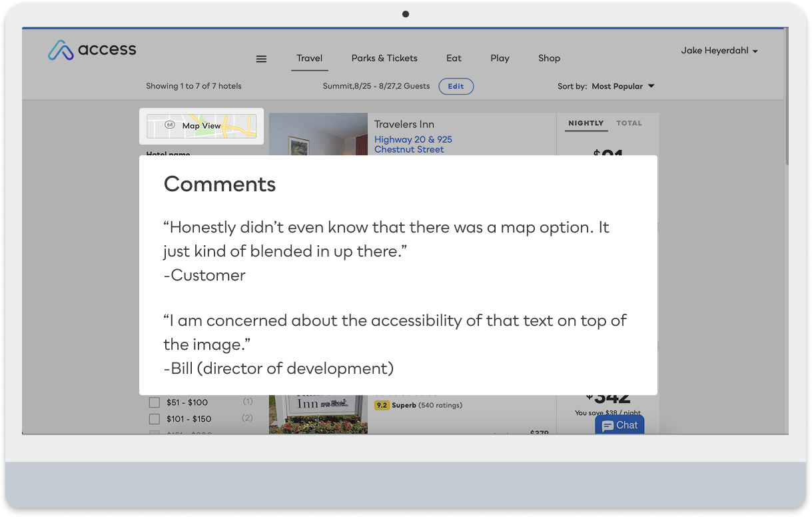Switch pricing to TOTAL
Image resolution: width=812 pixels, height=517 pixels.
629,123
